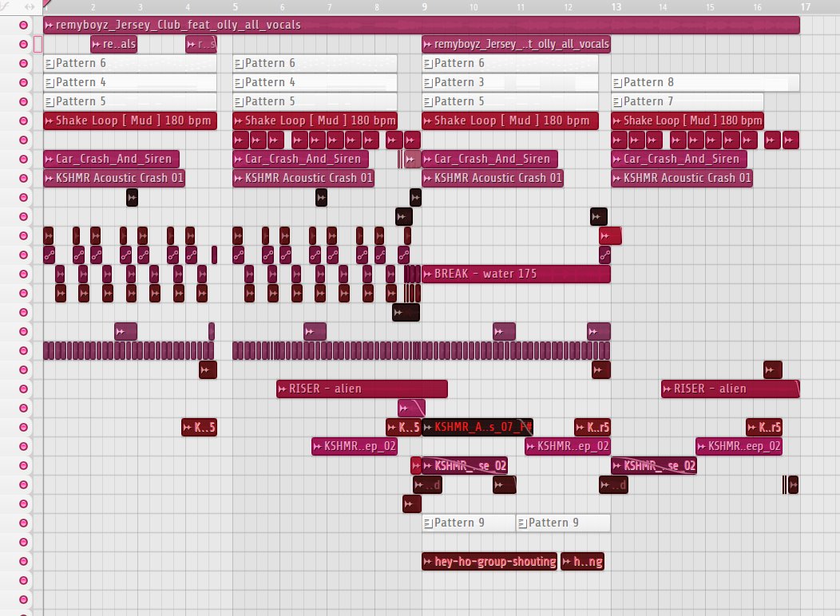
Task: Open the clip menu icon of KSHMR_A..s_07_F#
Action: pyautogui.click(x=427, y=427)
